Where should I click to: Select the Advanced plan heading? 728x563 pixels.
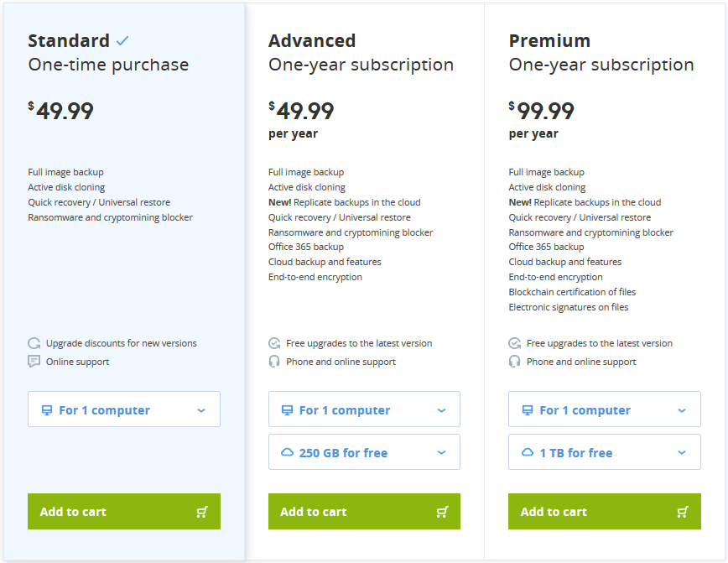(x=312, y=41)
